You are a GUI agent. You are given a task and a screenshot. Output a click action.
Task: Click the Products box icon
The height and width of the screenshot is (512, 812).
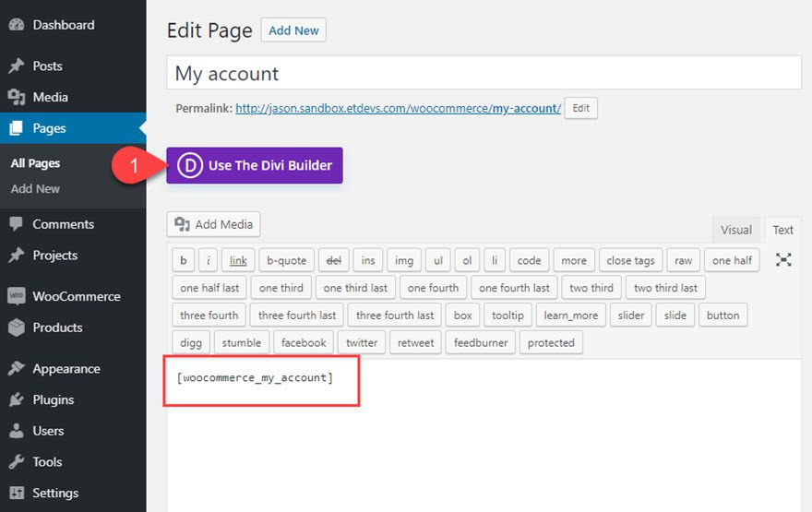pyautogui.click(x=17, y=327)
